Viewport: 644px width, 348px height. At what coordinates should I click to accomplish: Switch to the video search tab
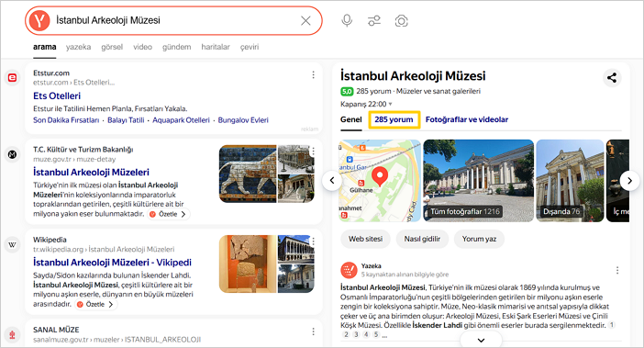tap(142, 47)
